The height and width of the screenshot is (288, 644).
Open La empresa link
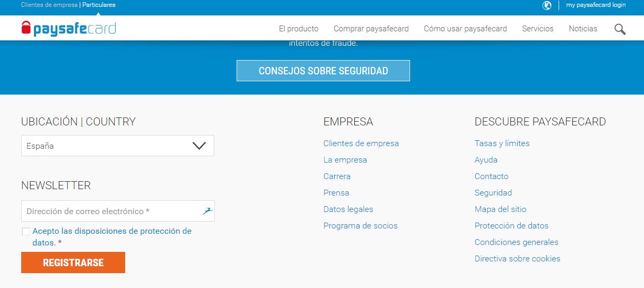point(345,160)
